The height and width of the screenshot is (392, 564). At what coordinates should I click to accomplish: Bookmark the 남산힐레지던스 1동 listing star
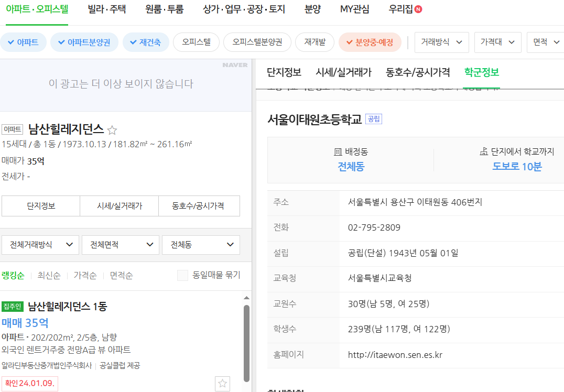click(x=222, y=384)
